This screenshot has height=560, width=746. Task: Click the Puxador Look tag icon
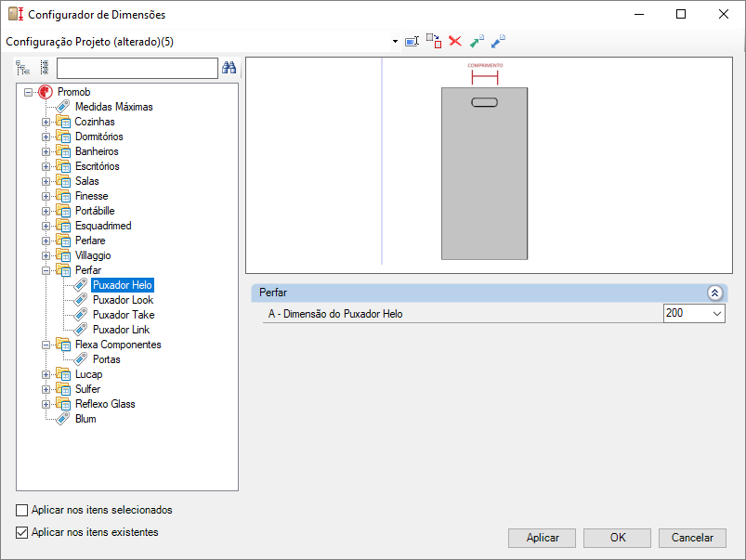81,300
